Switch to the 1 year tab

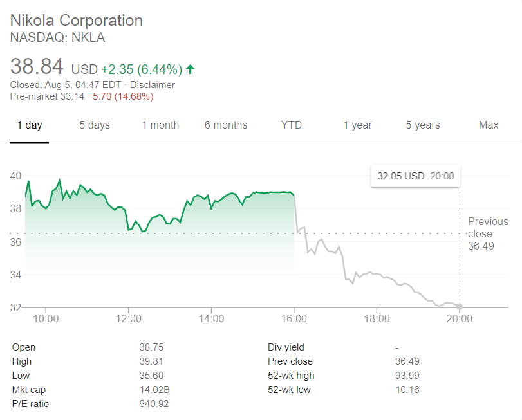coord(358,125)
